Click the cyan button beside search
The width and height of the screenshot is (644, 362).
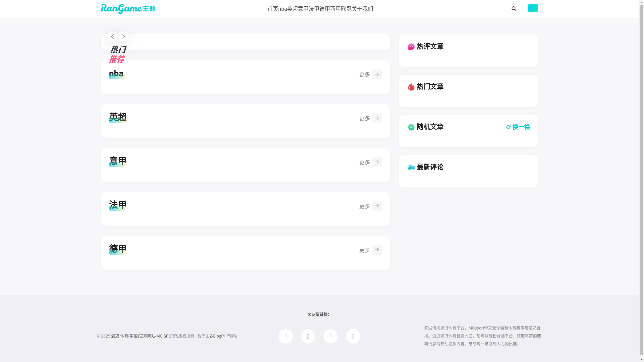click(x=533, y=8)
